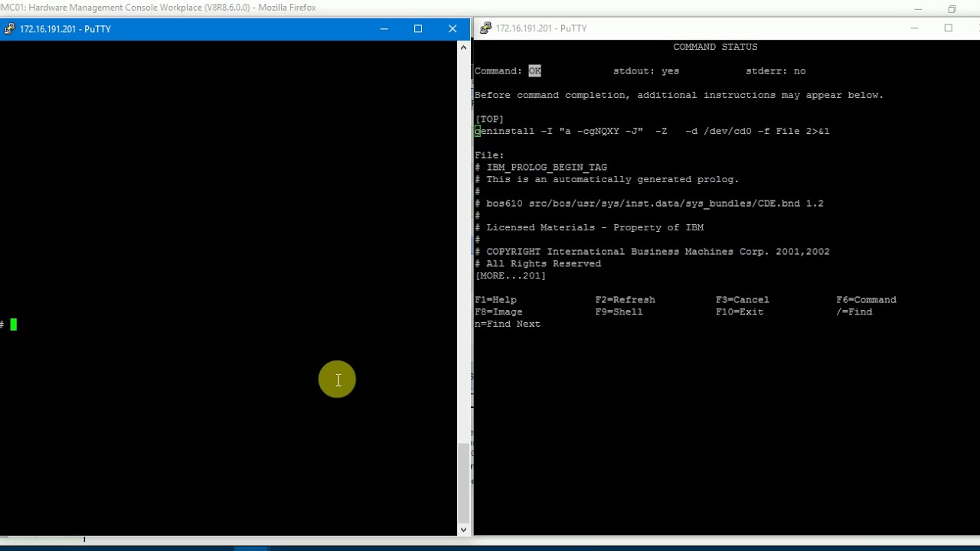Screen dimensions: 980x551
Task: Click the [MORE...201] marker
Action: [x=510, y=275]
